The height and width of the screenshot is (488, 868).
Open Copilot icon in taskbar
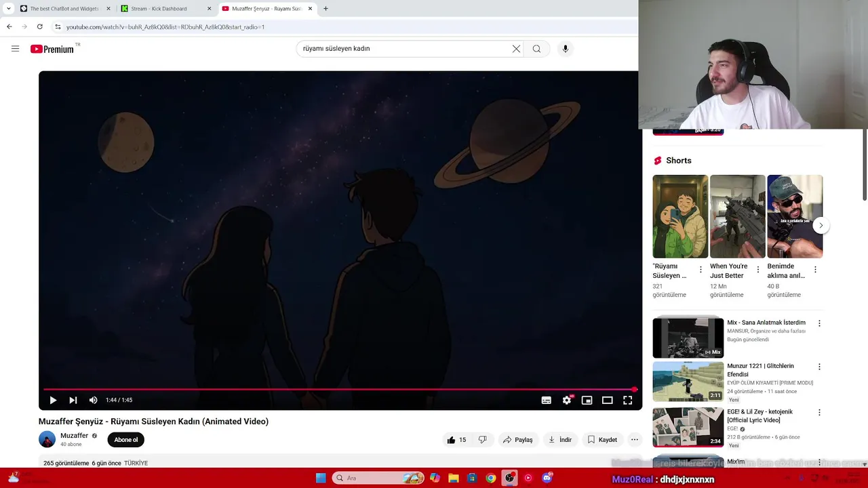[435, 478]
